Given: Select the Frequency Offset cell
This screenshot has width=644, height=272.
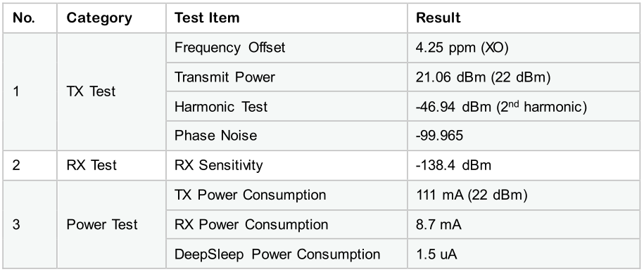Looking at the screenshot, I should [x=286, y=48].
